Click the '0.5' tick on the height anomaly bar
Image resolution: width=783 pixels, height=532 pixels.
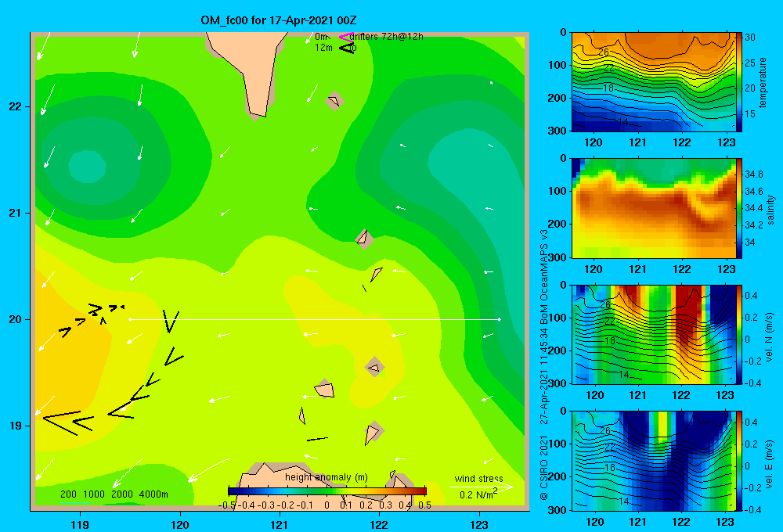click(x=424, y=505)
